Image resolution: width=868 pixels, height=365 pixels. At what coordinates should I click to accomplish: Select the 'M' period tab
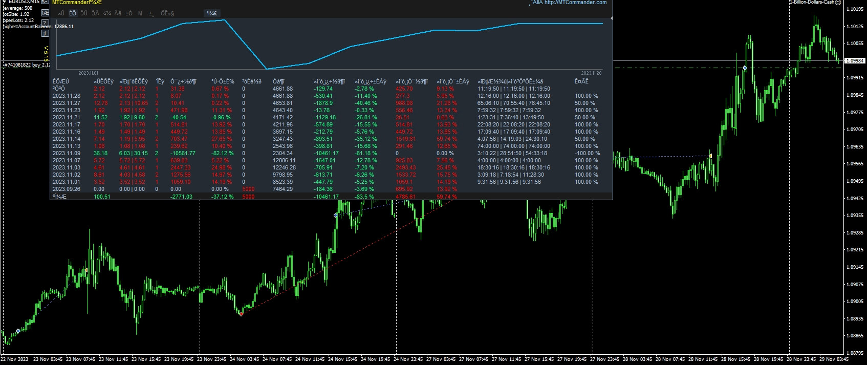[140, 13]
